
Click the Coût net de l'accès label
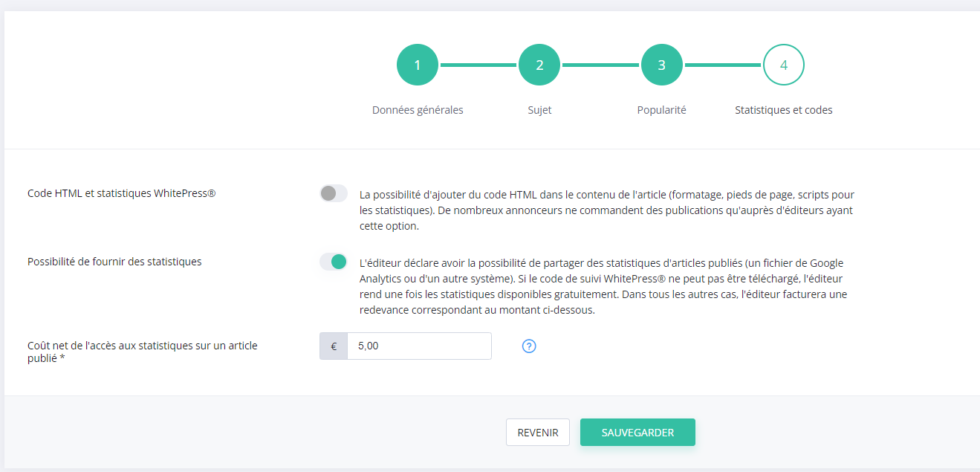[143, 352]
